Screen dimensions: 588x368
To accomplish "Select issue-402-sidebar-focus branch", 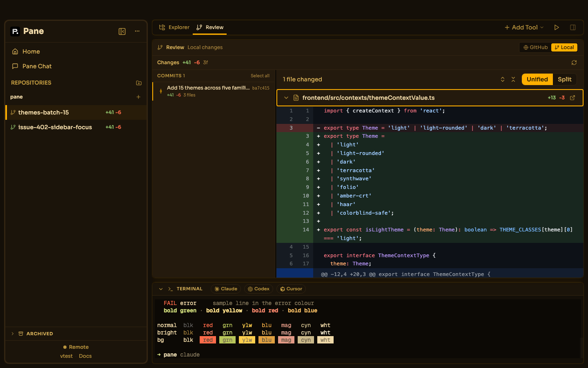I will point(76,127).
